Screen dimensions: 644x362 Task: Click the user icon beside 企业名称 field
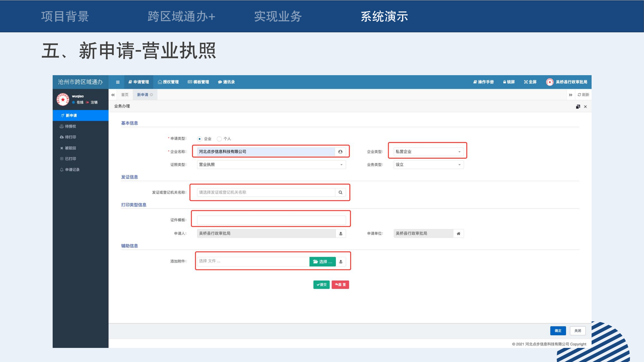(340, 152)
